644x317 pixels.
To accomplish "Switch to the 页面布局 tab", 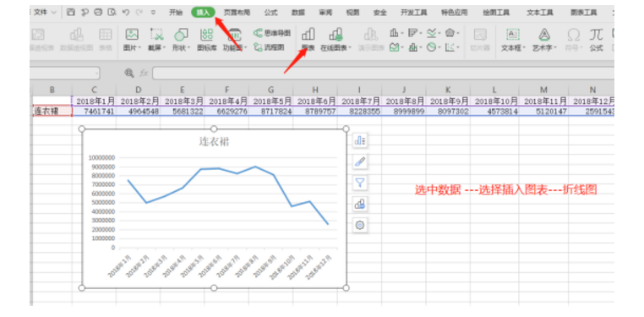I will 237,13.
